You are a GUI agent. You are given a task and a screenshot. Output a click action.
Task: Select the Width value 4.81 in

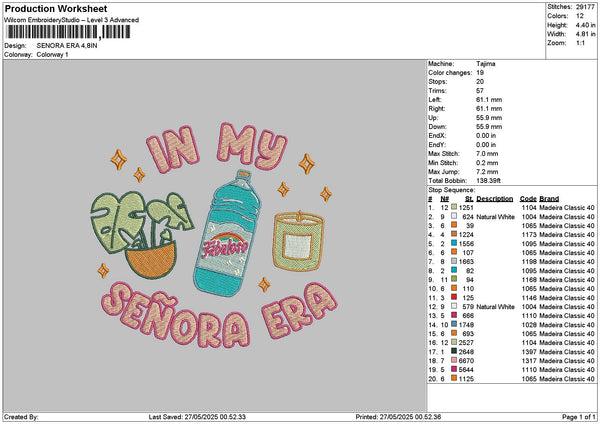pos(585,34)
